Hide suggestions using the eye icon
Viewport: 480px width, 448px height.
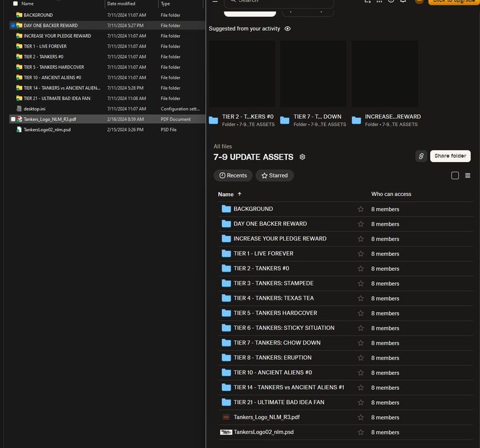tap(288, 29)
